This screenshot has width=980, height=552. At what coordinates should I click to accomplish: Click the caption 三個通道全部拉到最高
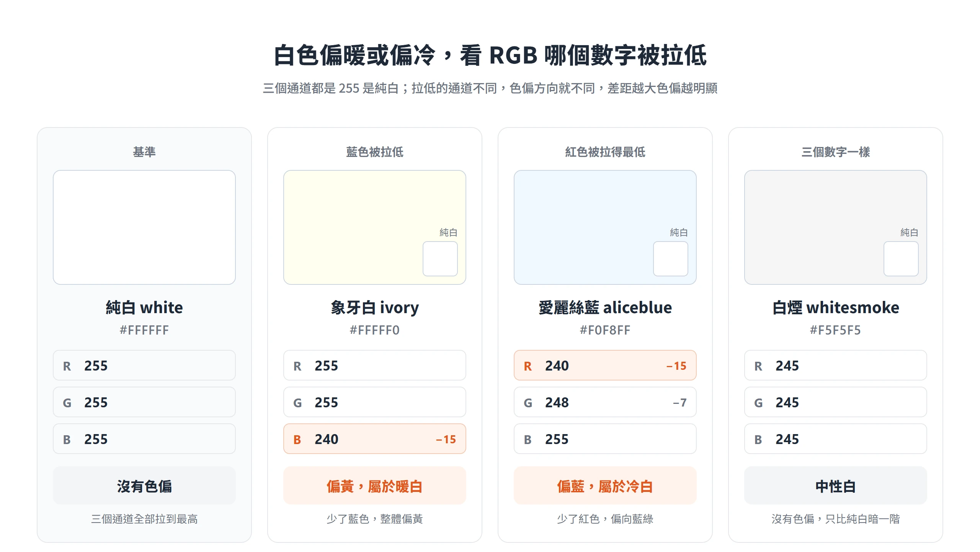coord(144,519)
